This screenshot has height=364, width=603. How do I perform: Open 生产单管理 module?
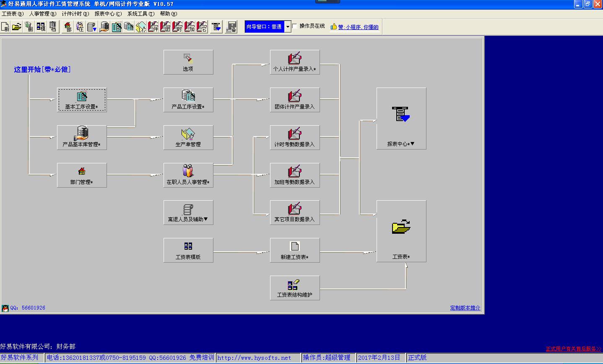pos(188,137)
